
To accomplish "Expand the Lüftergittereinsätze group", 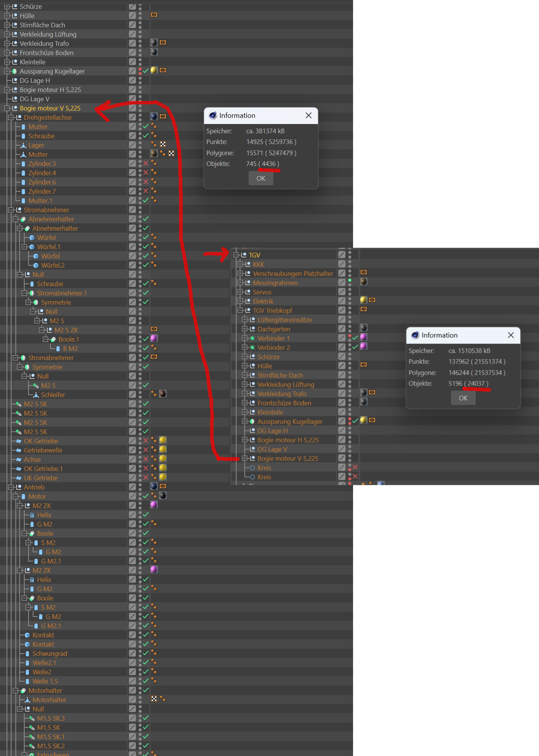I will click(x=245, y=320).
